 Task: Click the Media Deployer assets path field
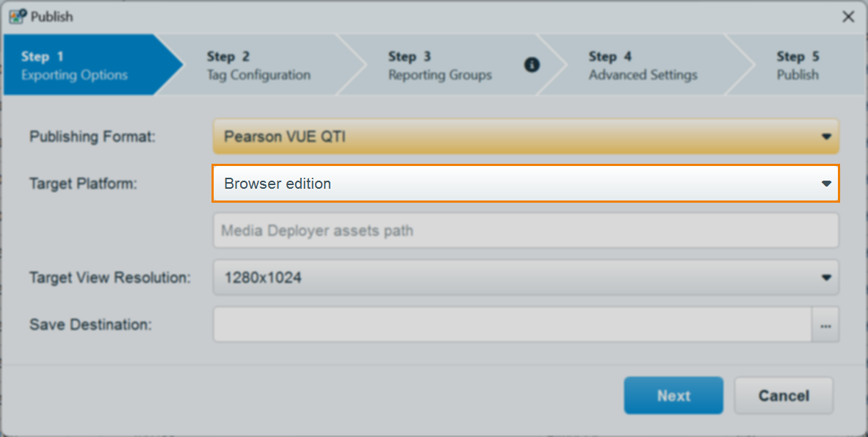[525, 231]
